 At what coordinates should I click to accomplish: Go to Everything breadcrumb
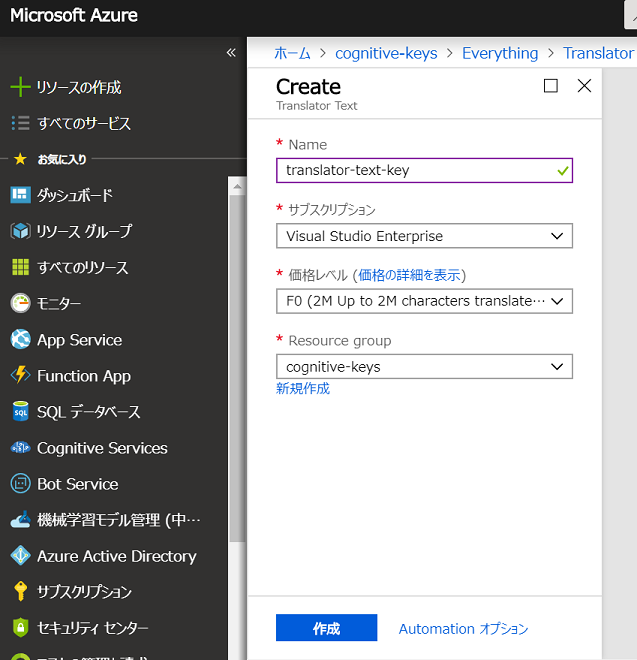click(500, 53)
